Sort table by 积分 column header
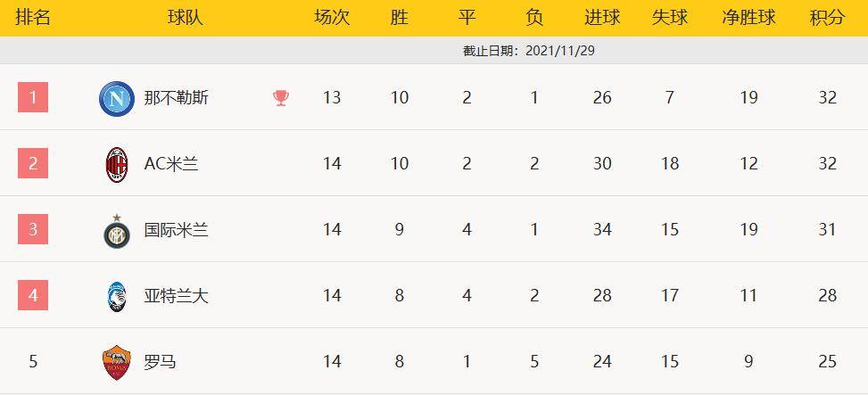The width and height of the screenshot is (868, 395). click(827, 18)
